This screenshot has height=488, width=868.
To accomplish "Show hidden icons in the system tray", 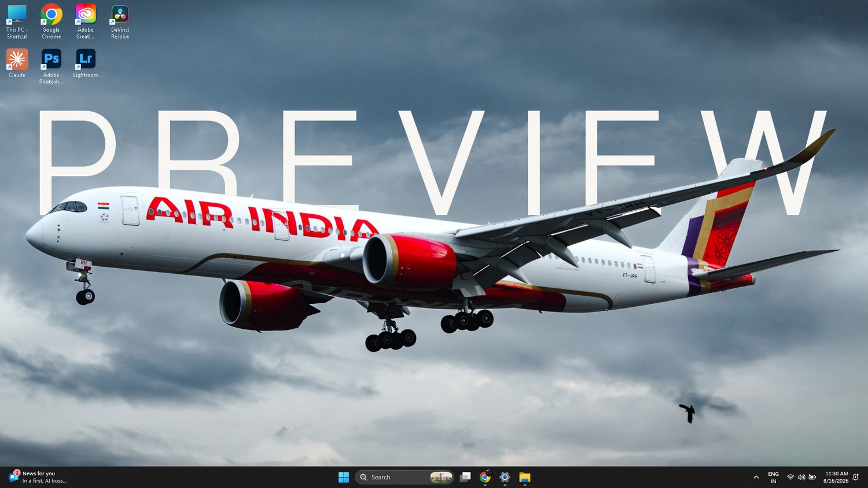I will 756,478.
